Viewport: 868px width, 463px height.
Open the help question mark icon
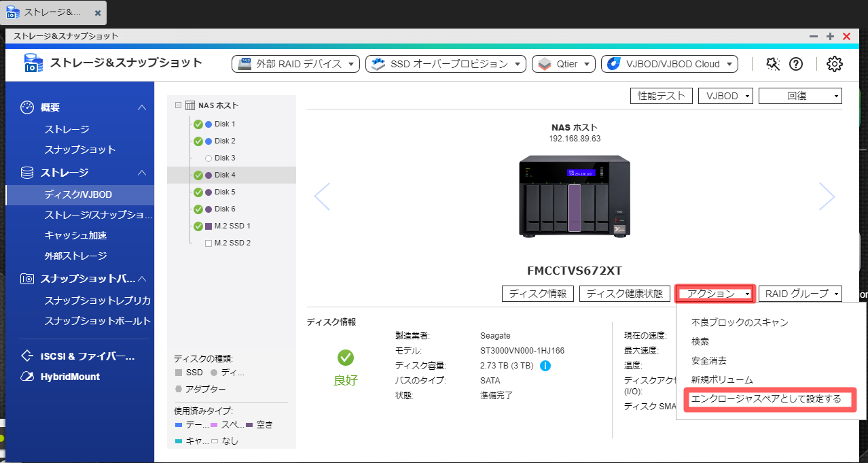(x=795, y=64)
